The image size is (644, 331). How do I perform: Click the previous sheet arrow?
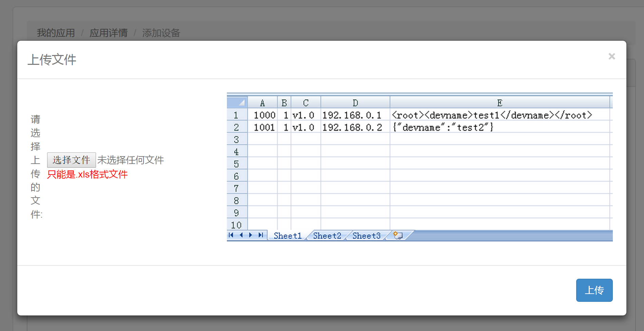[241, 235]
